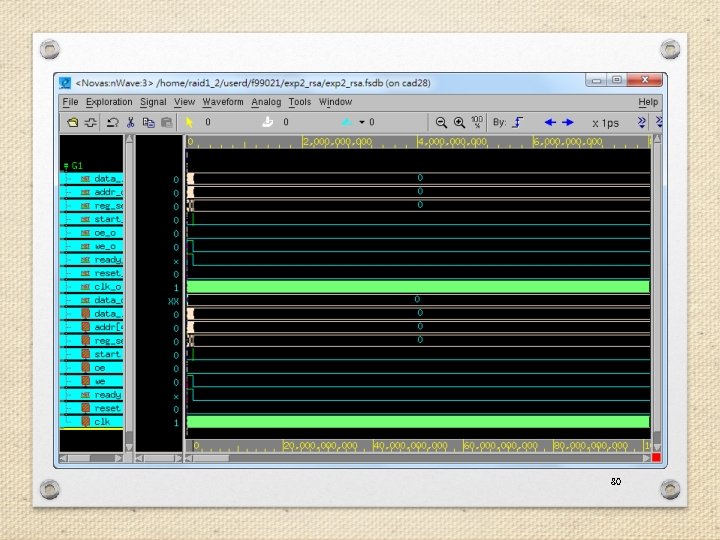
Task: Minimize the nWave window
Action: (x=596, y=80)
